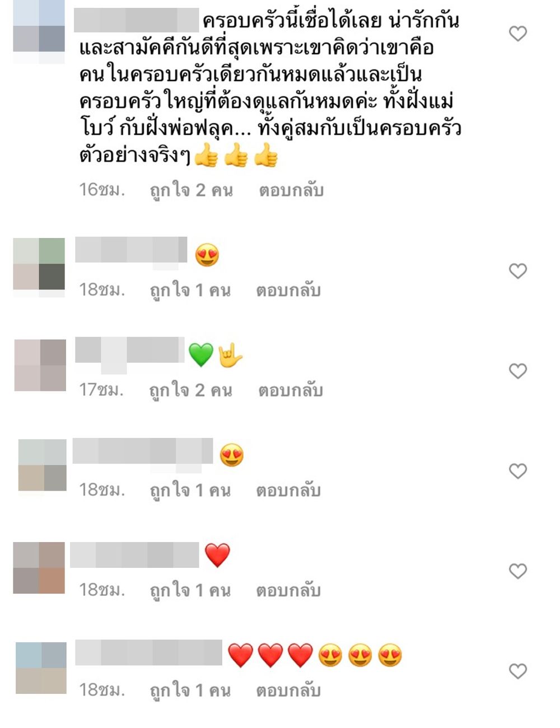560x728 pixels.
Task: Tap the heart on the first heart-eyes emoji comment
Action: [x=518, y=271]
